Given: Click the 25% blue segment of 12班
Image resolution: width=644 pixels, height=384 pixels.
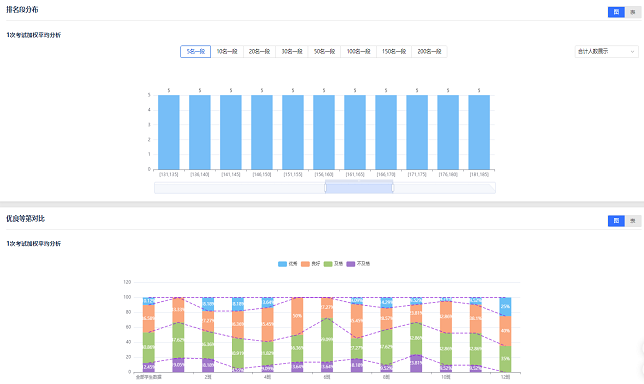Looking at the screenshot, I should coord(505,306).
